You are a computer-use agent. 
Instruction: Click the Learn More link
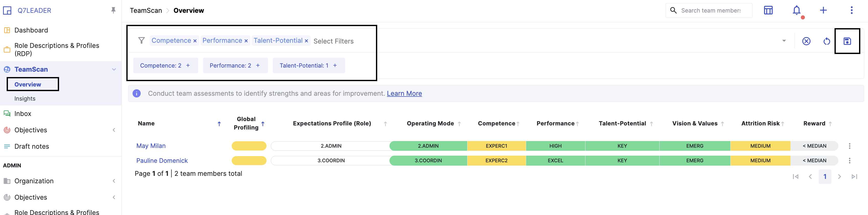[404, 93]
